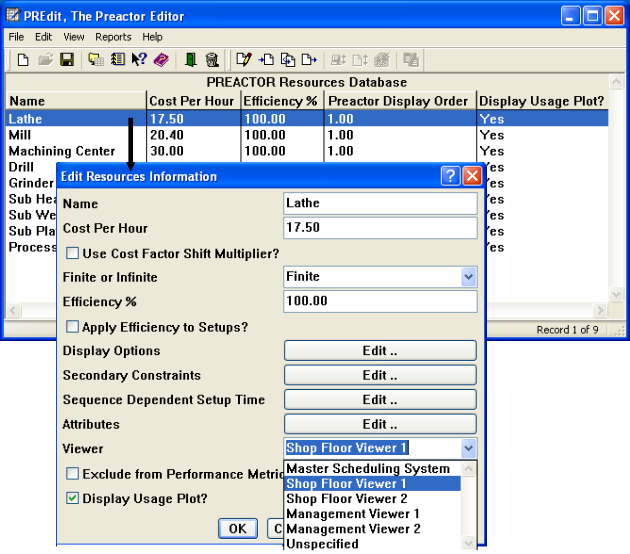Click the duplicate record toolbar icon
The height and width of the screenshot is (554, 630).
[x=288, y=60]
